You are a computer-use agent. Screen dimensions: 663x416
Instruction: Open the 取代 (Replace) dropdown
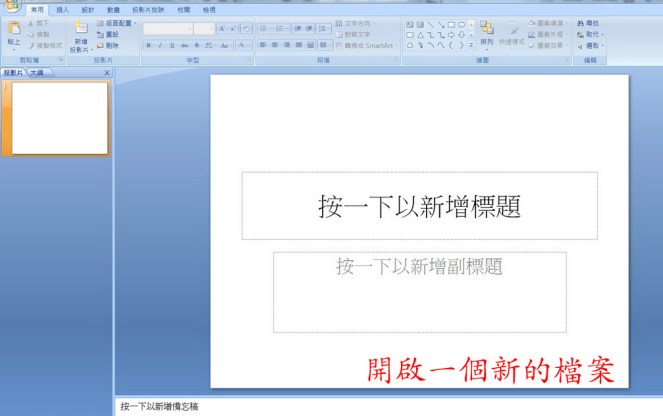point(590,34)
